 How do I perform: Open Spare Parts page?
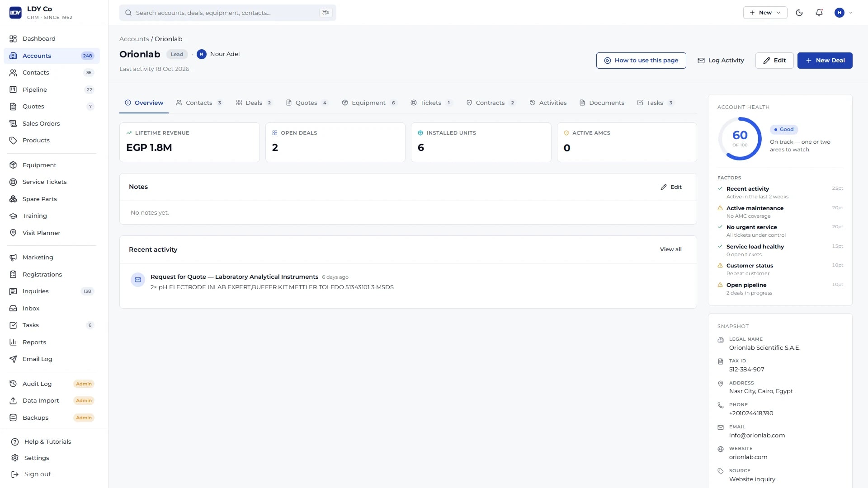pyautogui.click(x=52, y=199)
